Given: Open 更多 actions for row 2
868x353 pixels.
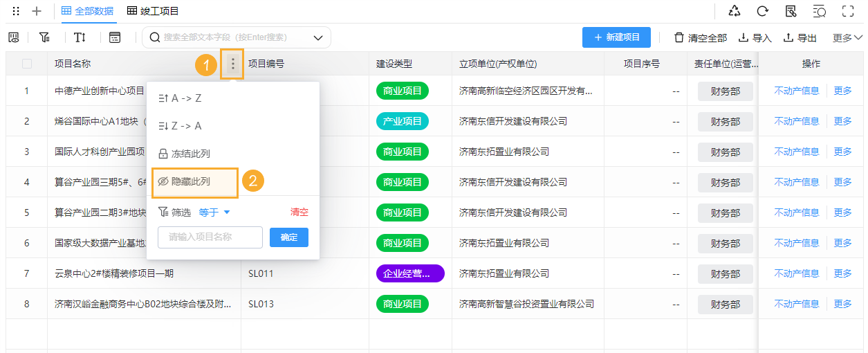Looking at the screenshot, I should [x=843, y=121].
